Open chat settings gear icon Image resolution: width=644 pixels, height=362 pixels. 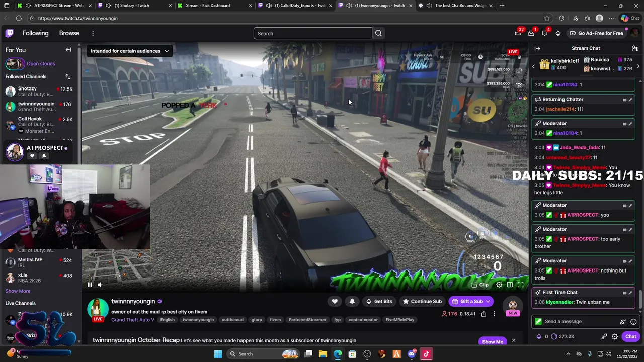tap(615, 336)
